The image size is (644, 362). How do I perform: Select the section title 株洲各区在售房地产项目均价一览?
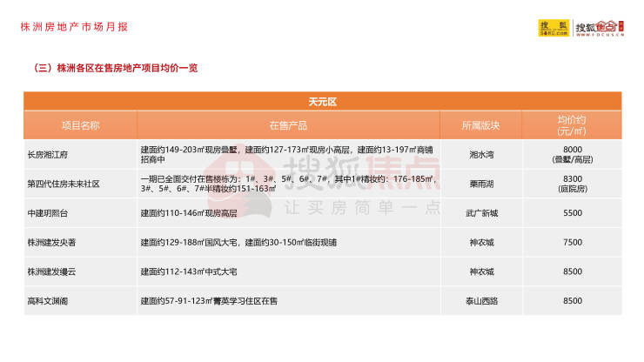tap(127, 68)
